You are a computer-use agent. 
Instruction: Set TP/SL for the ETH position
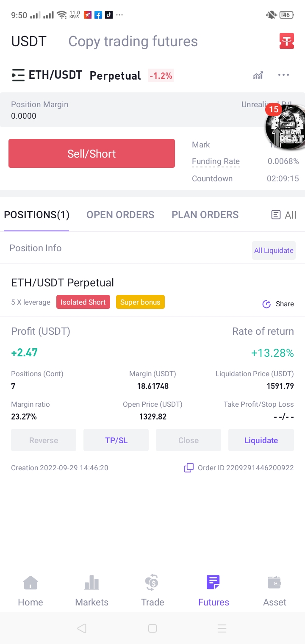(x=116, y=440)
